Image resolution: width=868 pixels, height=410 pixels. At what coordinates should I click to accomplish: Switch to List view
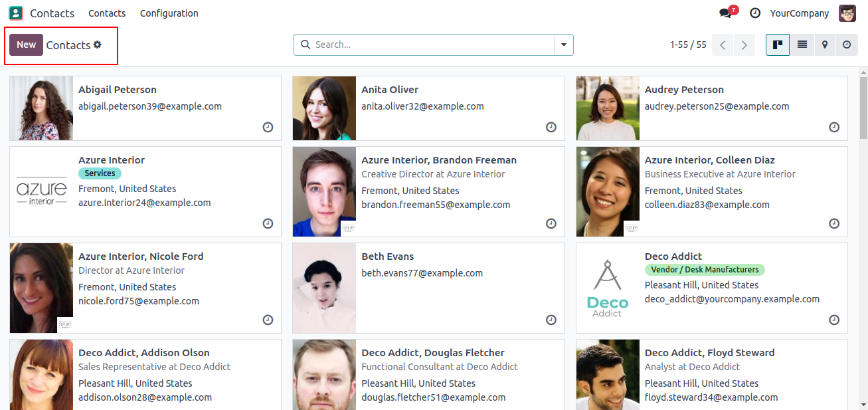[x=802, y=45]
